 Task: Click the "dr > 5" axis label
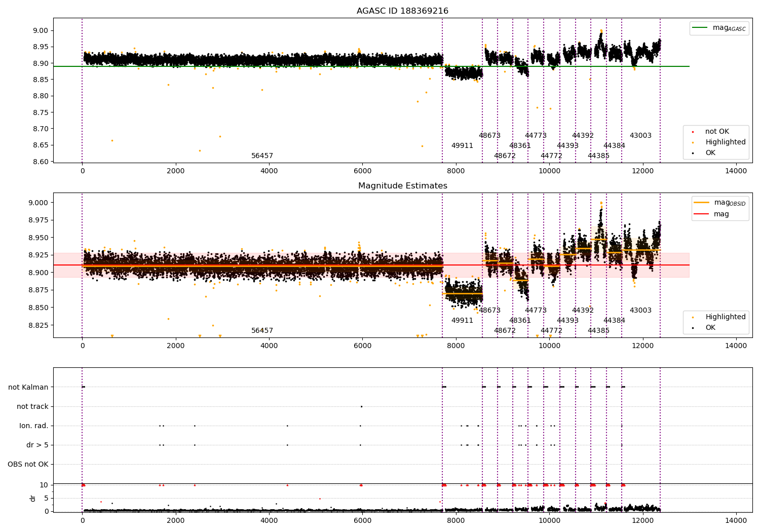[x=37, y=445]
